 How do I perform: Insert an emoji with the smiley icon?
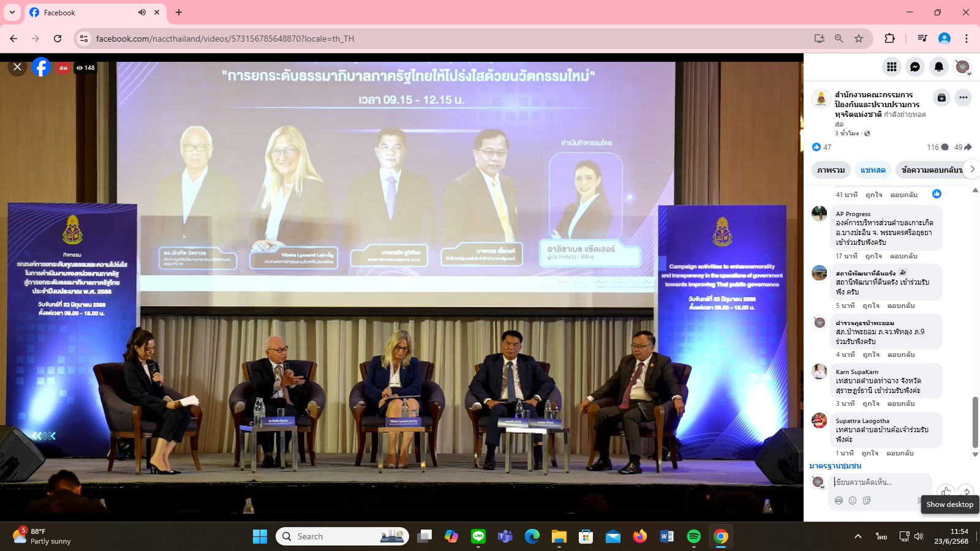pos(853,501)
